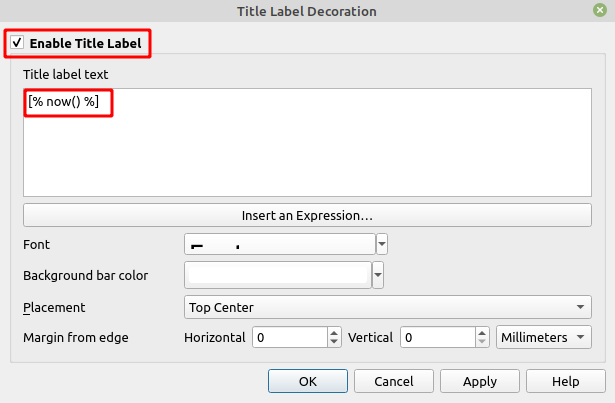Click the Horizontal margin input field

tap(289, 338)
